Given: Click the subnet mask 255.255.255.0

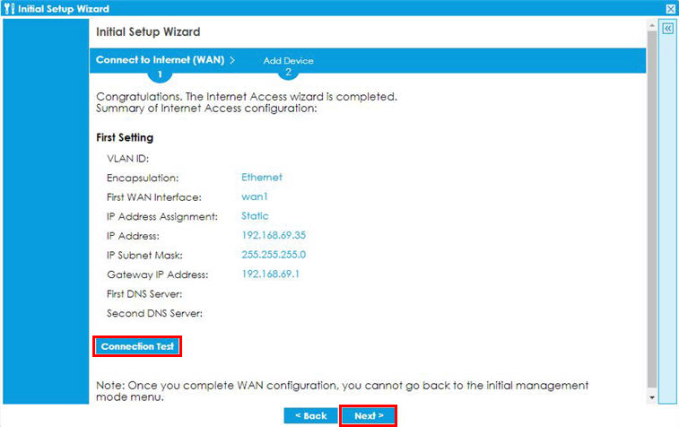Looking at the screenshot, I should (x=274, y=255).
